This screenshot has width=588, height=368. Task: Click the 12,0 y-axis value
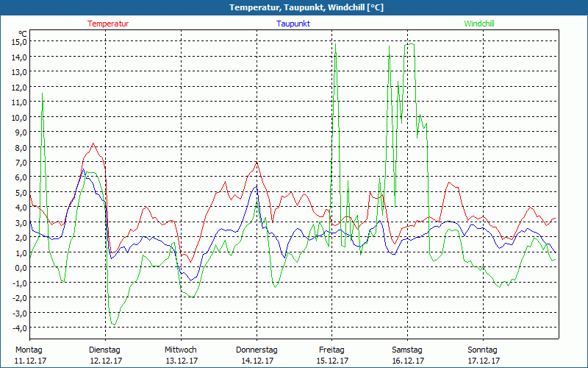20,87
